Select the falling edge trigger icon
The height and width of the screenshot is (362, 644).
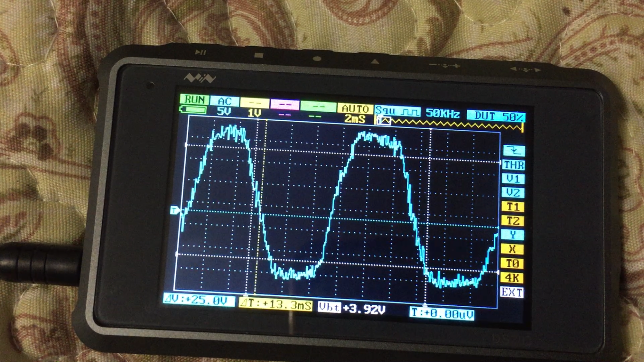[514, 150]
